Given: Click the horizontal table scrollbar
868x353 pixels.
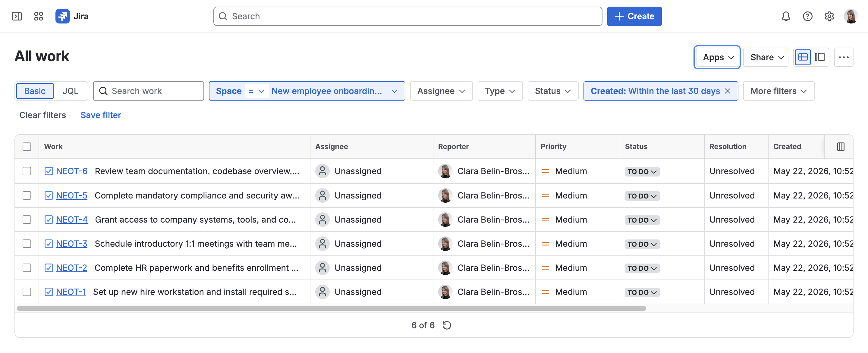Looking at the screenshot, I should (x=331, y=308).
